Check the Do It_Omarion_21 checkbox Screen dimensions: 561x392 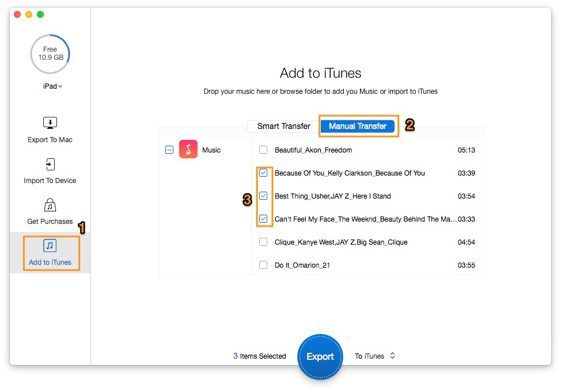click(x=263, y=265)
